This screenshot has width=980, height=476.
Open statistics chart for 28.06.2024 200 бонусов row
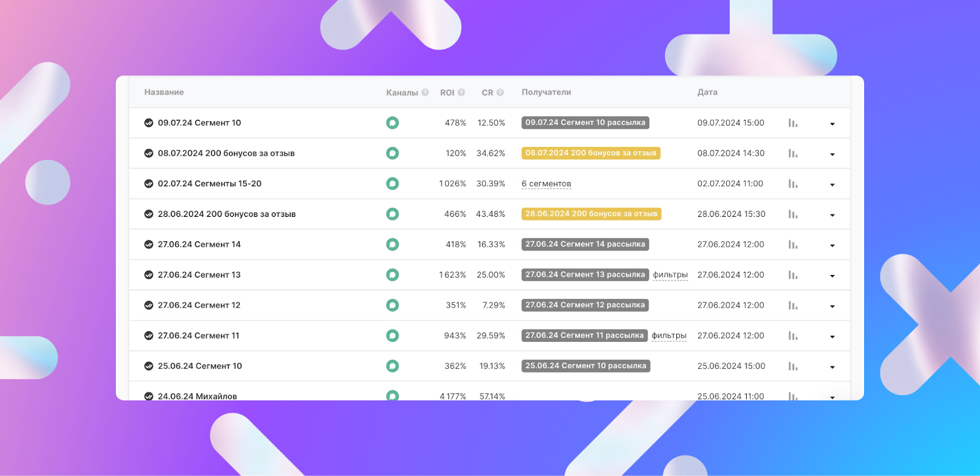(x=793, y=214)
